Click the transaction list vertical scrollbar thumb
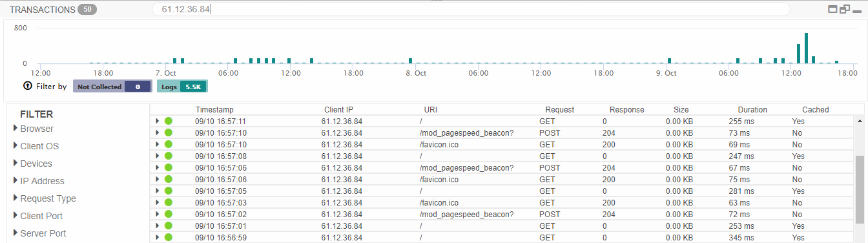The image size is (868, 243). pos(859,190)
